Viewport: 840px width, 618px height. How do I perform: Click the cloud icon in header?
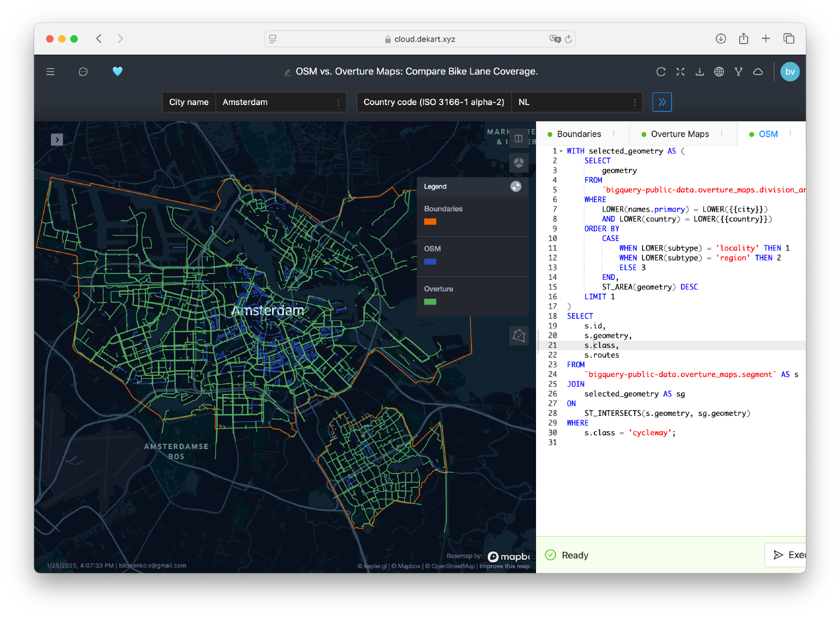coord(758,72)
